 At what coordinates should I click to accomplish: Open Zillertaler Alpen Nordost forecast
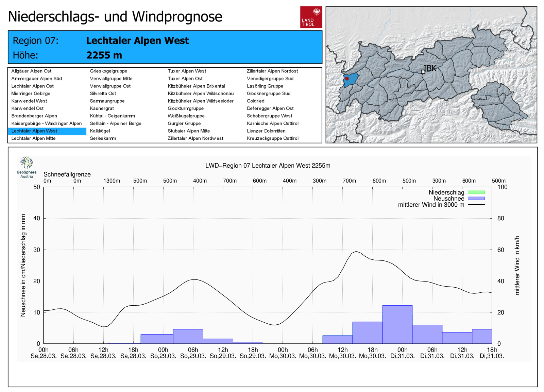click(x=272, y=71)
